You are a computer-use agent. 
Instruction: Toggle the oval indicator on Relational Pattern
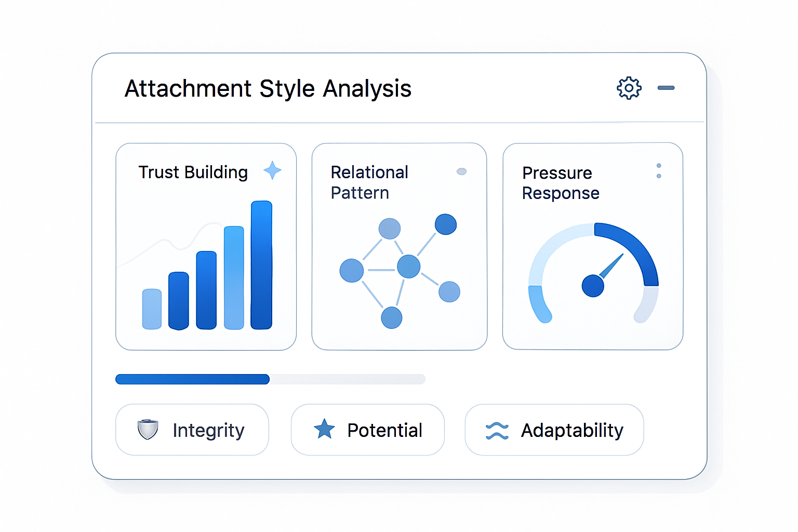click(461, 171)
